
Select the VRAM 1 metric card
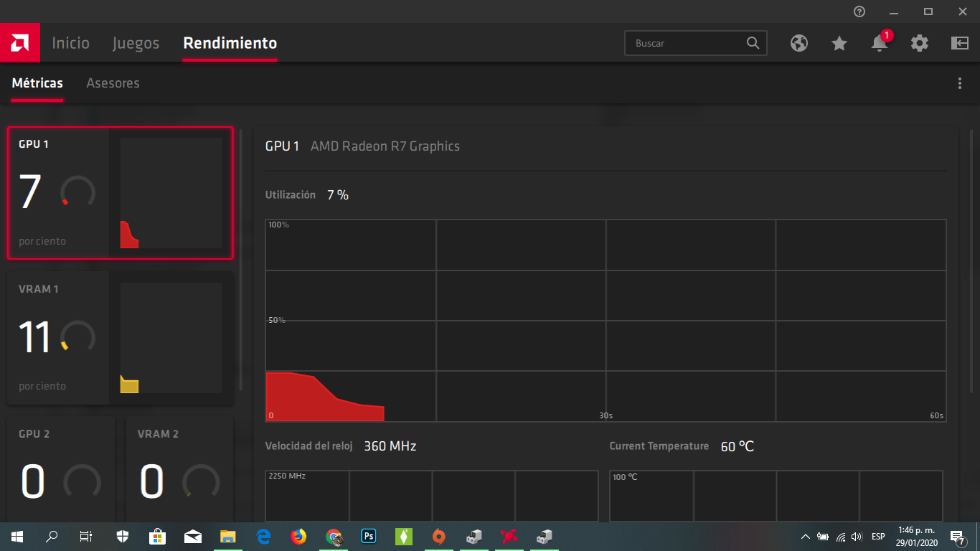coord(121,338)
